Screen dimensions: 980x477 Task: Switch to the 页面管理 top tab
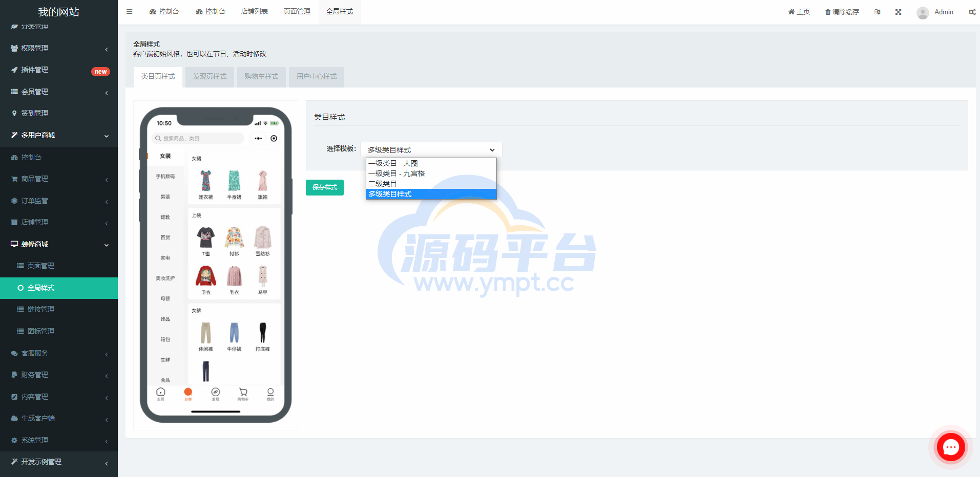click(x=297, y=12)
